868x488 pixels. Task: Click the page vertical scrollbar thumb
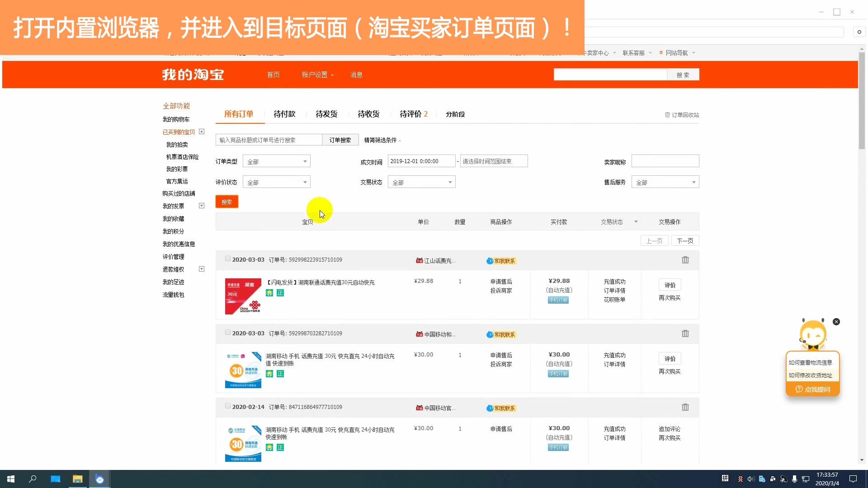click(x=862, y=100)
